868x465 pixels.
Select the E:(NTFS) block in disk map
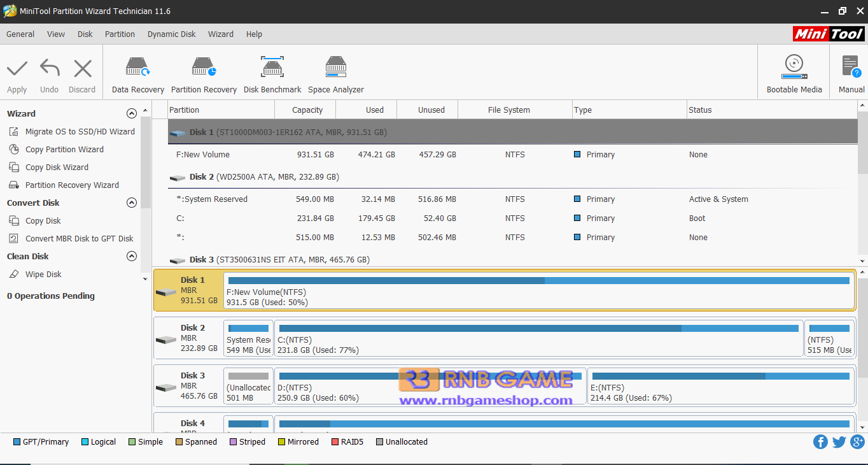[x=721, y=386]
